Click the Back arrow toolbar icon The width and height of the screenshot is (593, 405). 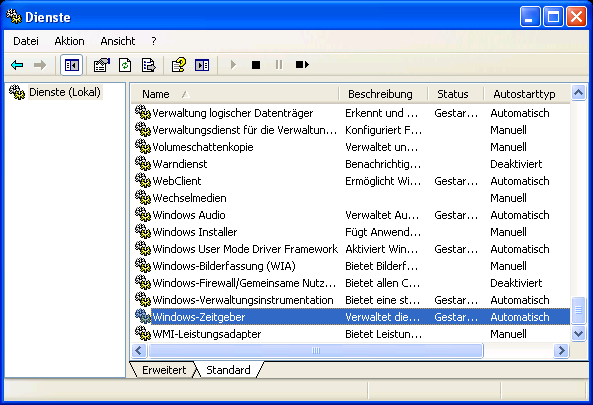coord(17,65)
